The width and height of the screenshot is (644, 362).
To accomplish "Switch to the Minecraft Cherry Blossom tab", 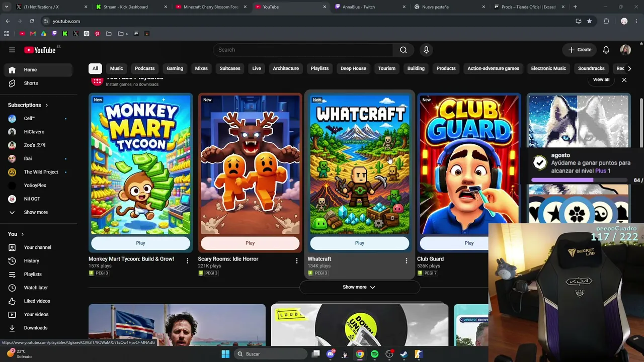I will pos(210,7).
